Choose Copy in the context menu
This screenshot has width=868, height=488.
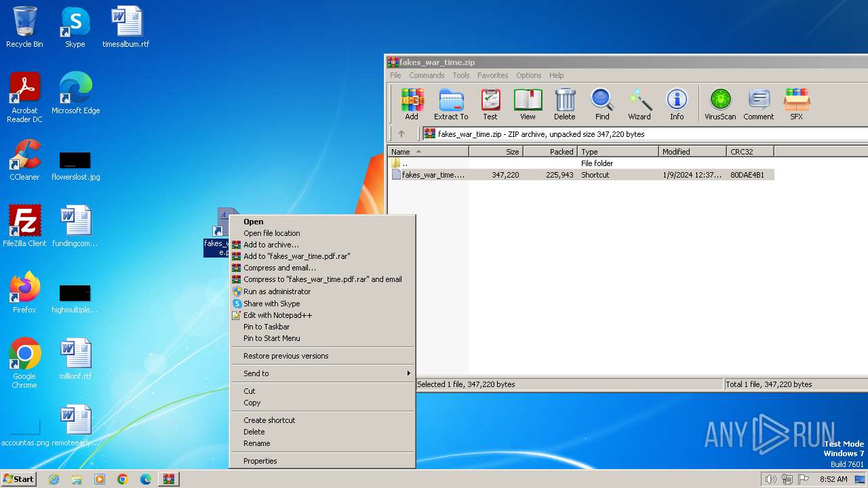[x=322, y=403]
